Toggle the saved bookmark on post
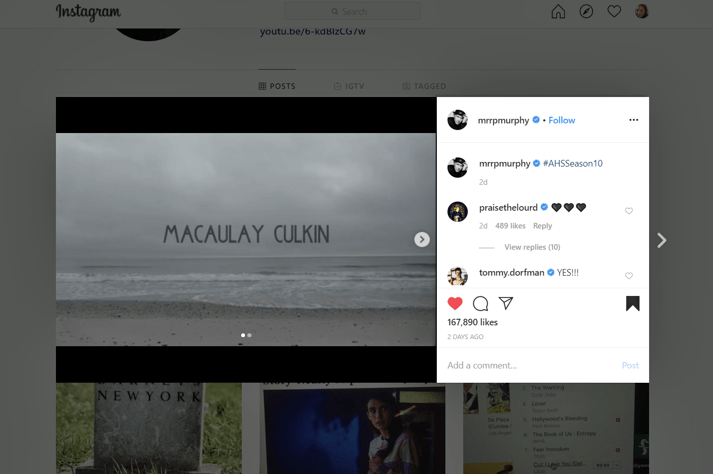The image size is (713, 474). [632, 303]
